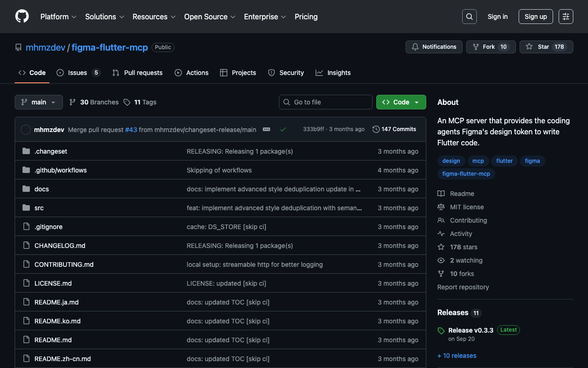Click the flutter topic tag
Image resolution: width=588 pixels, height=368 pixels.
coord(504,161)
